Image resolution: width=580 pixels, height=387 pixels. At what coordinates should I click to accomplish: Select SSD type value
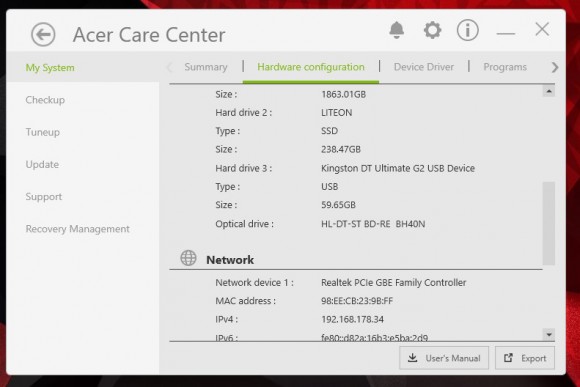330,131
